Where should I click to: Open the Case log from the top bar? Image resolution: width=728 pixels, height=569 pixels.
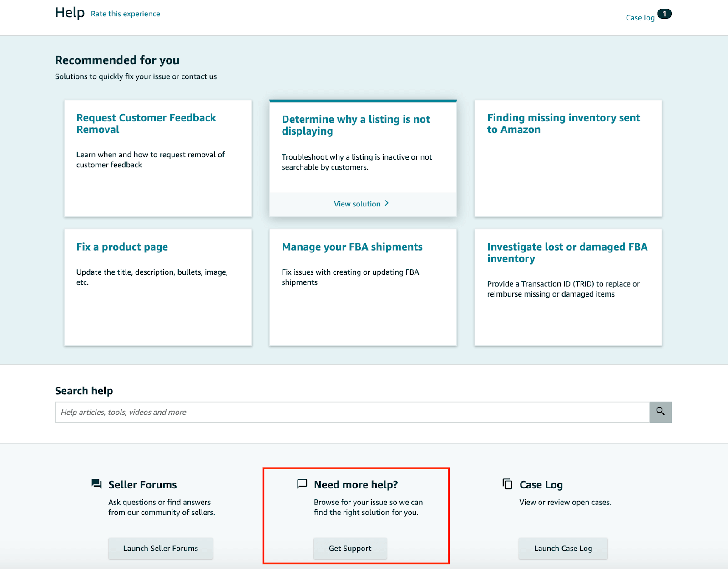point(640,18)
